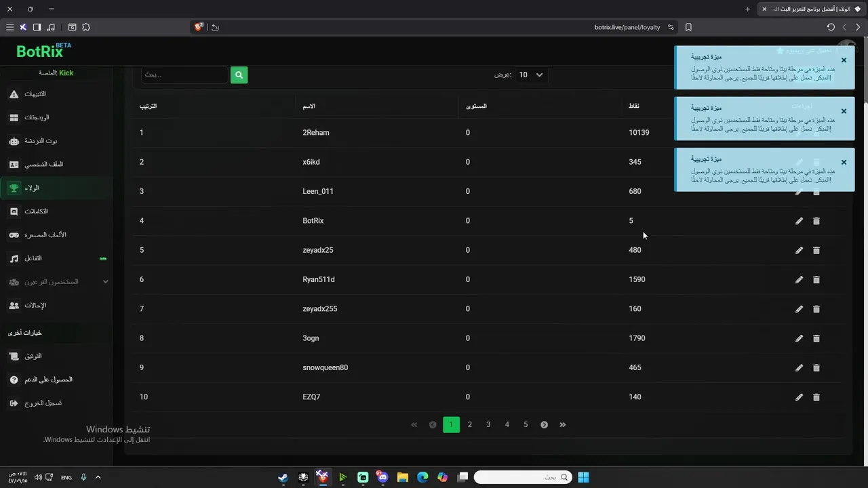Click the BotRix BETA logo
Viewport: 868px width, 488px height.
(x=43, y=50)
